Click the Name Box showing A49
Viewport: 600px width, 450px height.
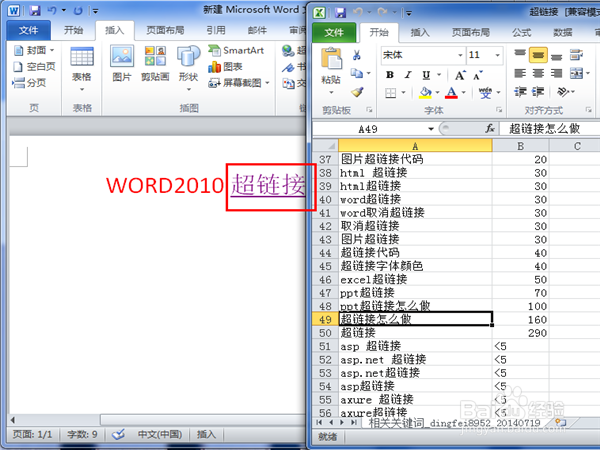point(368,129)
